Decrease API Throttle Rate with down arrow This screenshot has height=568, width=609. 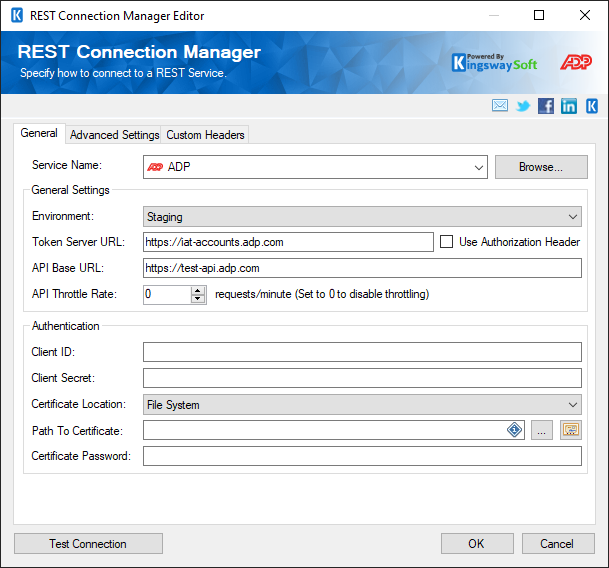(x=198, y=299)
